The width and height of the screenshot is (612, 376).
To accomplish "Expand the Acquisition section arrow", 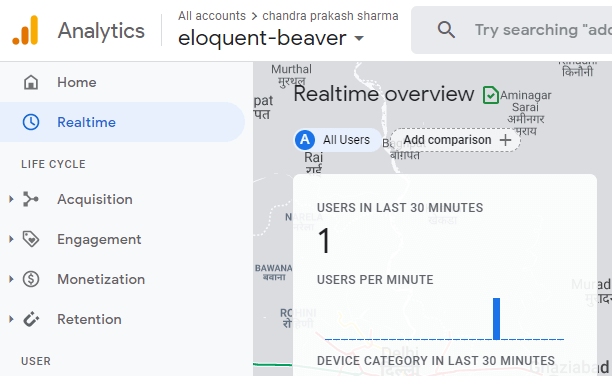I will 11,199.
